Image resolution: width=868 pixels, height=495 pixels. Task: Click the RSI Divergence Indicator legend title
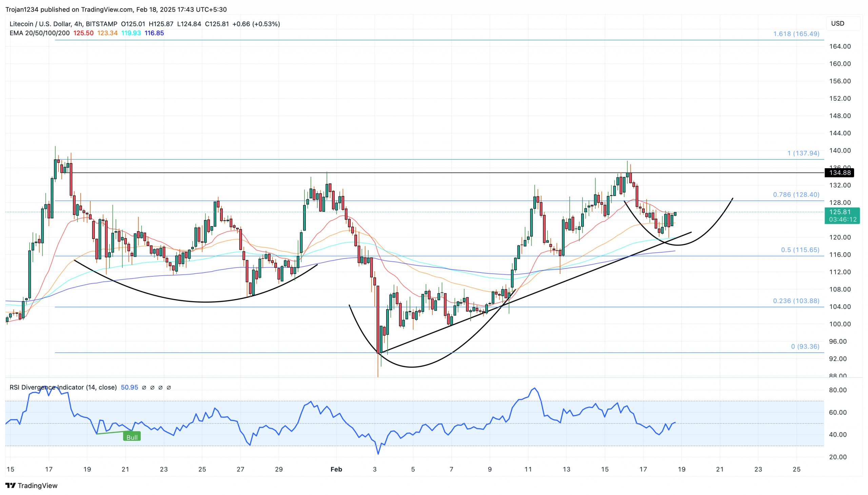coord(63,387)
